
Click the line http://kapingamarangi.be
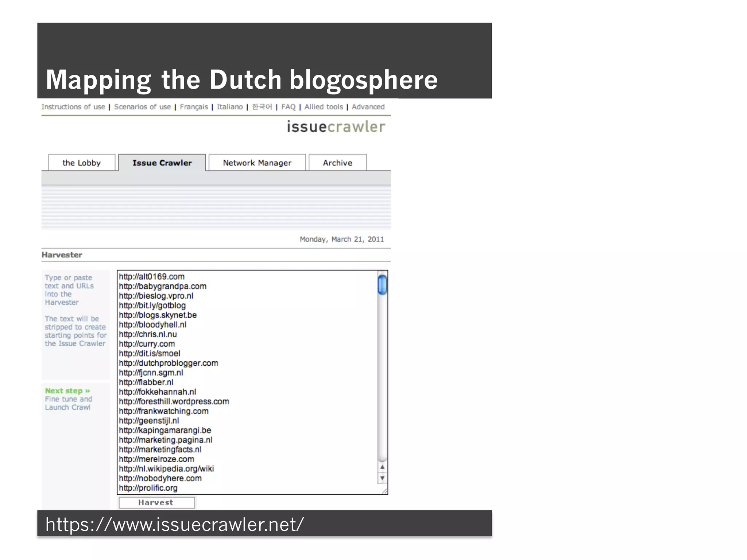[165, 430]
